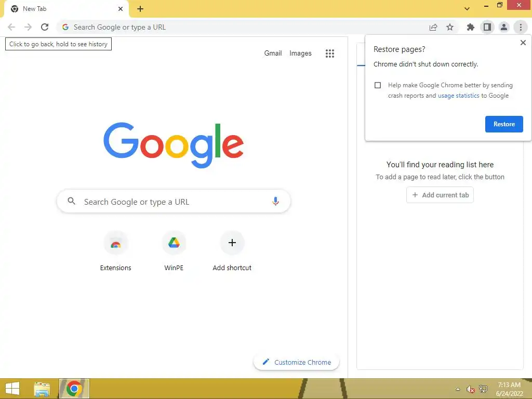This screenshot has width=532, height=399.
Task: Open the Google apps grid icon
Action: click(330, 54)
